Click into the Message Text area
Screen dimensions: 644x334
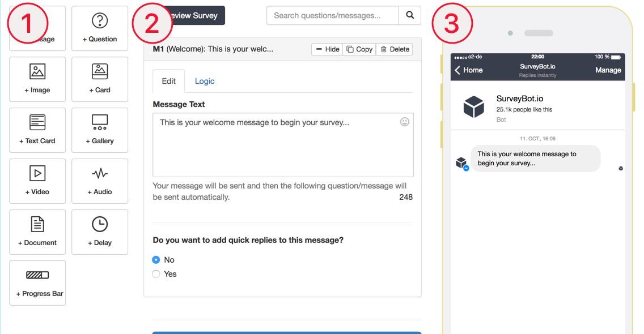pyautogui.click(x=283, y=145)
